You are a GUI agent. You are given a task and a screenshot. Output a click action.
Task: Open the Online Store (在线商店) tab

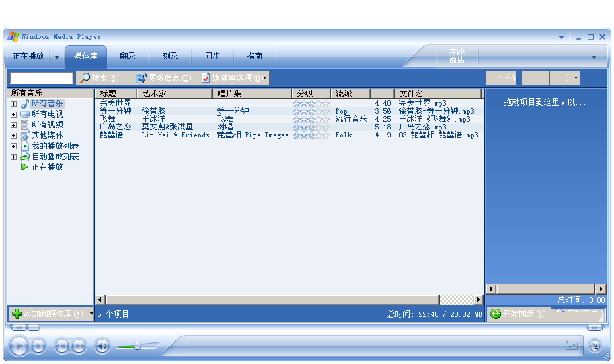click(x=457, y=56)
